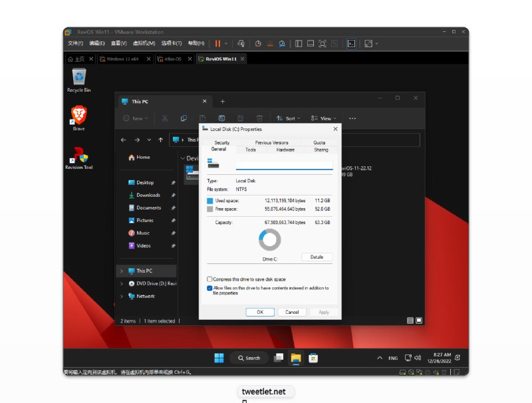Switch to the Hardware tab in Properties

pyautogui.click(x=287, y=150)
